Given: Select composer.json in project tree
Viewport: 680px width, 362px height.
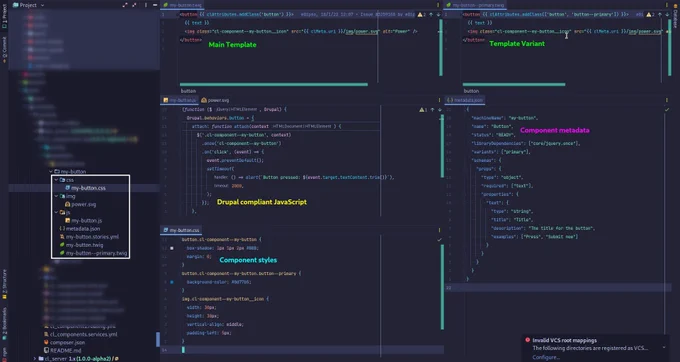Looking at the screenshot, I should pos(64,342).
